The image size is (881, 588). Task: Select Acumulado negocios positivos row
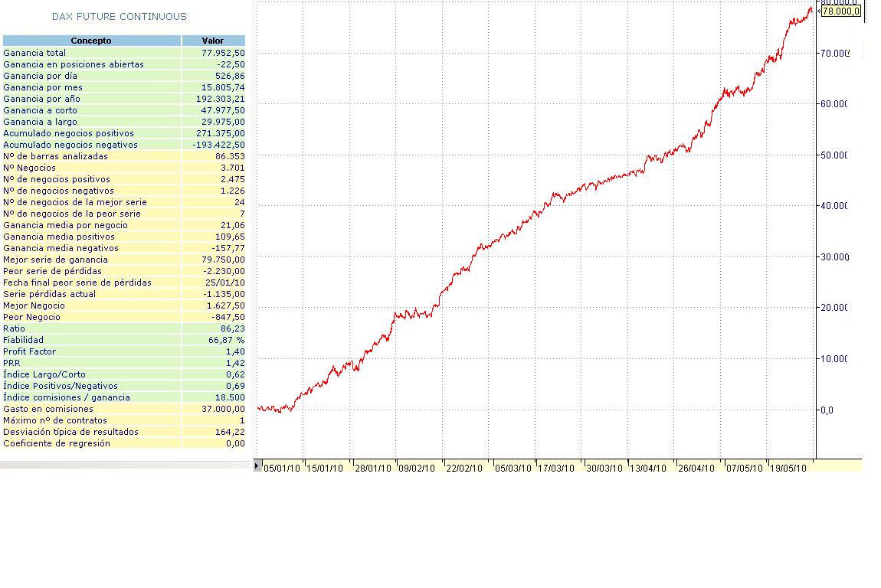click(124, 133)
